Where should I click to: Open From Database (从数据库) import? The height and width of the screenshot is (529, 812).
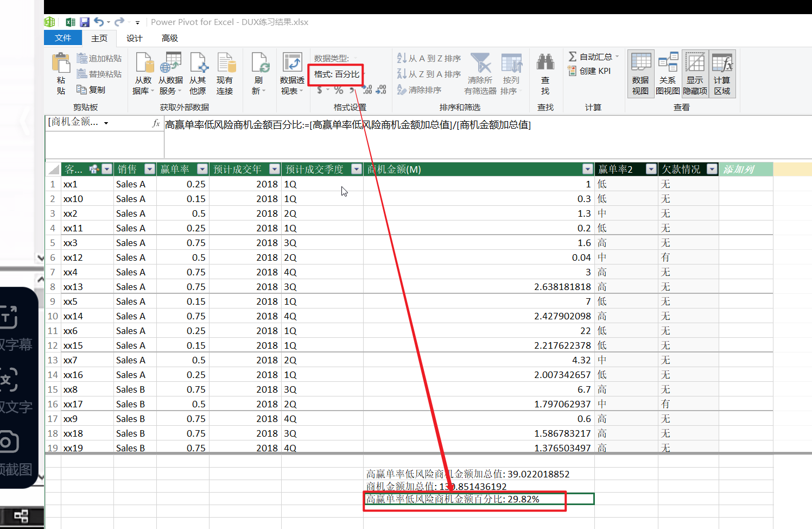tap(144, 74)
